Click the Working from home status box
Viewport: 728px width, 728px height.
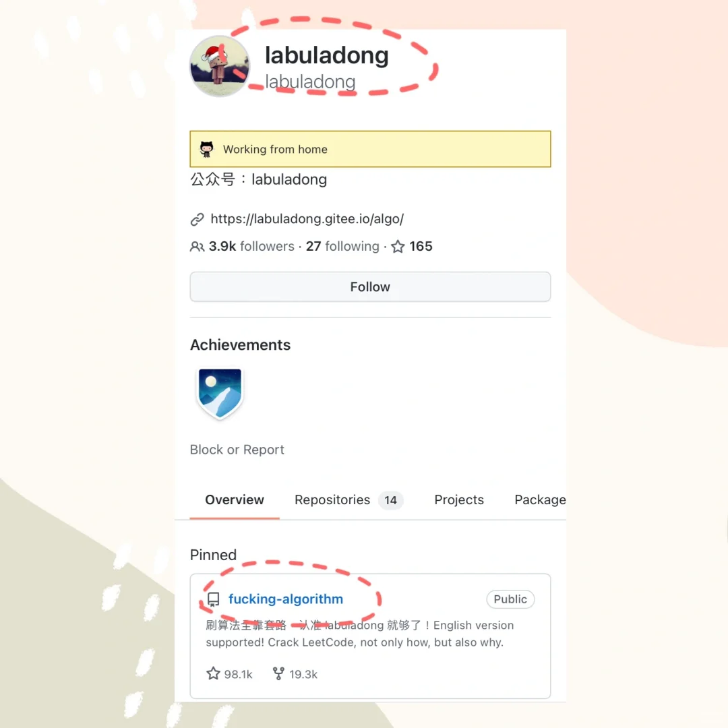pyautogui.click(x=370, y=149)
